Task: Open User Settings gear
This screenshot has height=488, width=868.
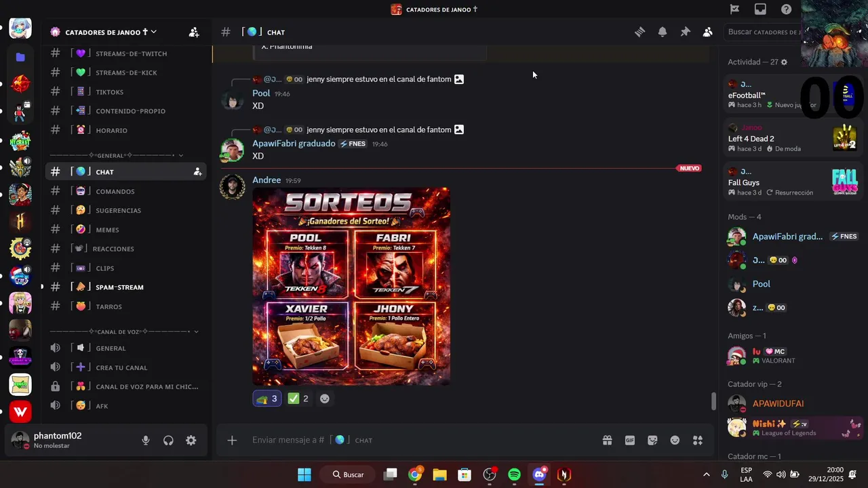Action: [x=191, y=441]
